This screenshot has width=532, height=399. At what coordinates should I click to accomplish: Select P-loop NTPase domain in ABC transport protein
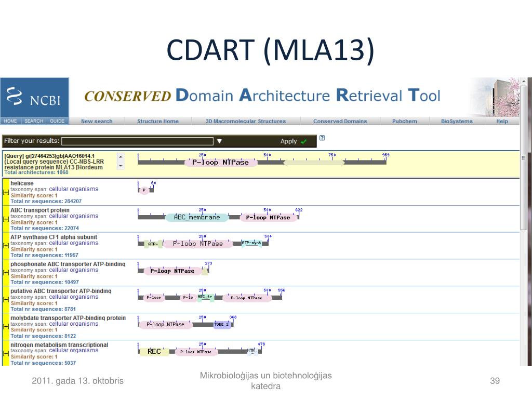(x=268, y=218)
